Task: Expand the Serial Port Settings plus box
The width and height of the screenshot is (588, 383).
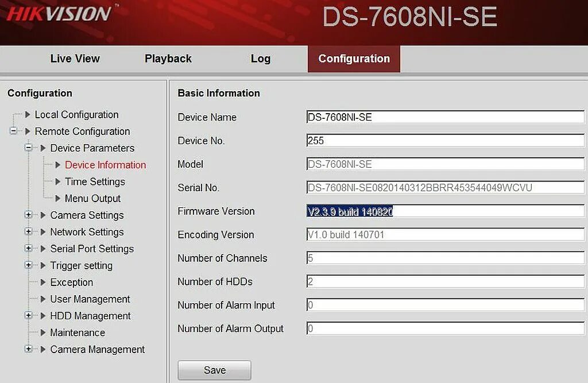Action: 29,248
